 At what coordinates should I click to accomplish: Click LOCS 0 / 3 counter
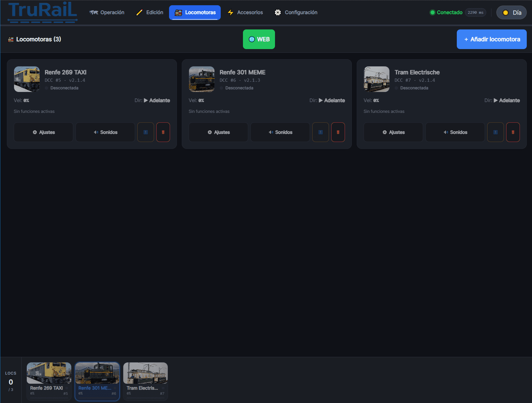pos(11,381)
